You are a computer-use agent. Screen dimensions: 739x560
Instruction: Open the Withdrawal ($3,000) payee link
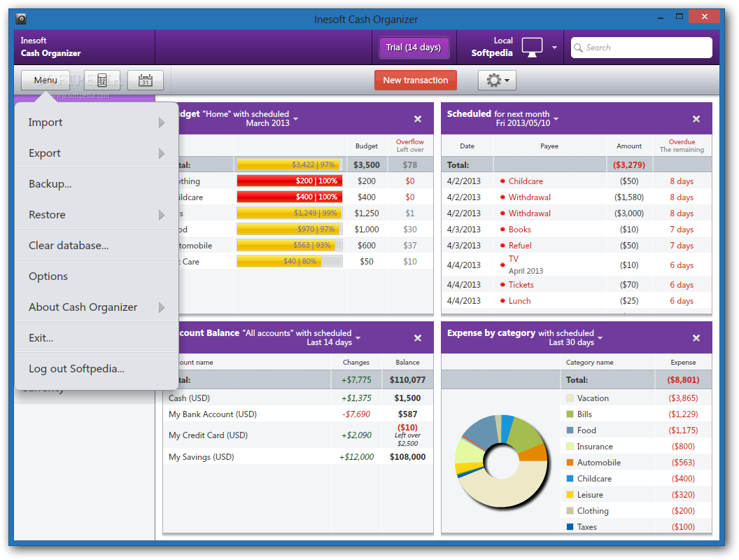point(529,213)
